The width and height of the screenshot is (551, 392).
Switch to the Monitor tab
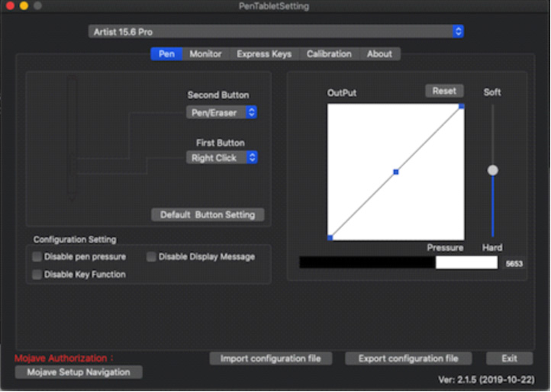click(205, 53)
